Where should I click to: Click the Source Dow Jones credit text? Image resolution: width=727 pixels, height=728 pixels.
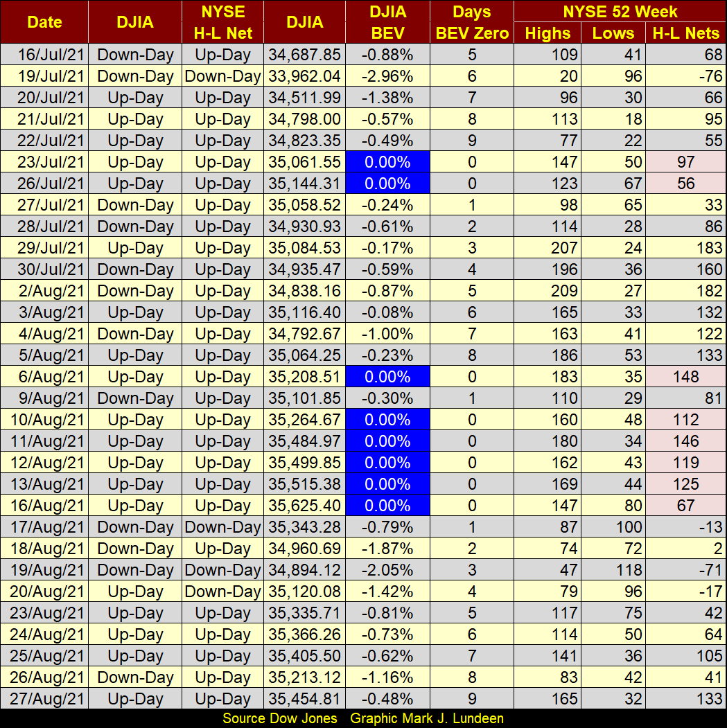(280, 718)
